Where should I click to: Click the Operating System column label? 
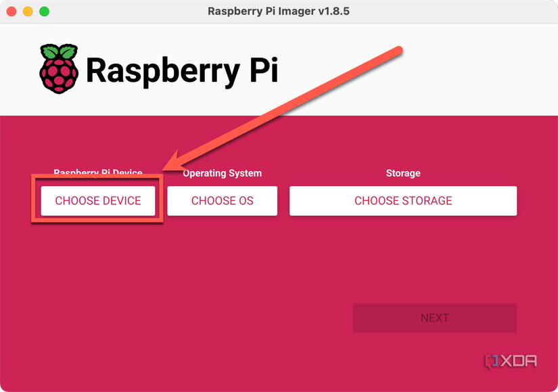(222, 173)
